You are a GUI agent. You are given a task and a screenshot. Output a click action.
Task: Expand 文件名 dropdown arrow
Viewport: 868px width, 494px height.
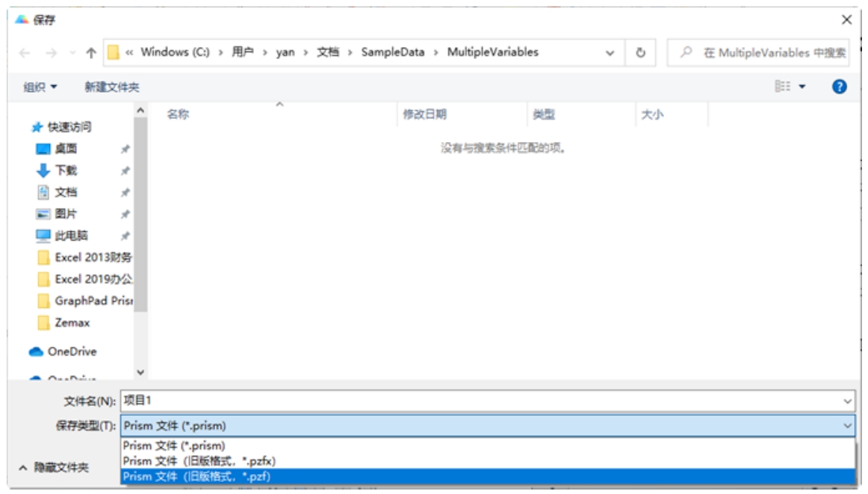[x=848, y=401]
